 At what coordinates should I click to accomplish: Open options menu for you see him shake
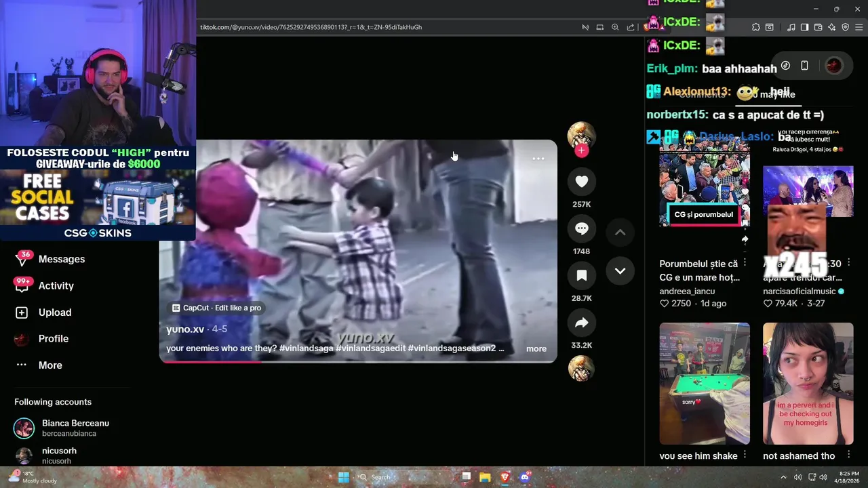[745, 454]
